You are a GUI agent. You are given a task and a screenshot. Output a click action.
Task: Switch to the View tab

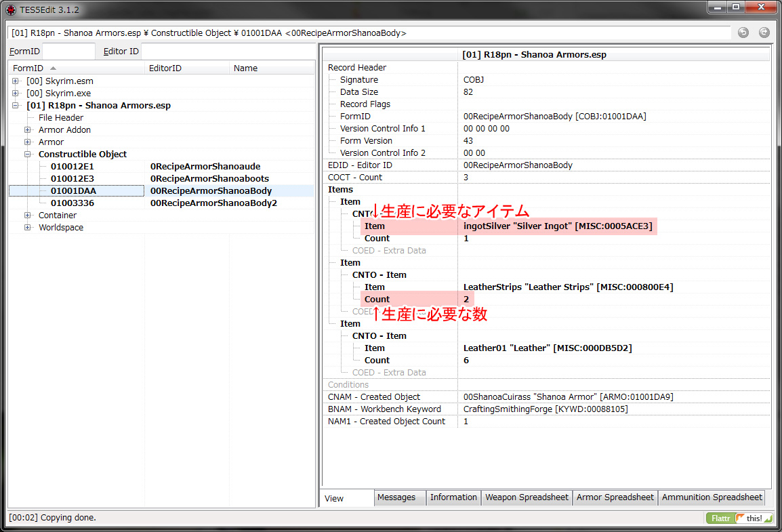click(347, 498)
